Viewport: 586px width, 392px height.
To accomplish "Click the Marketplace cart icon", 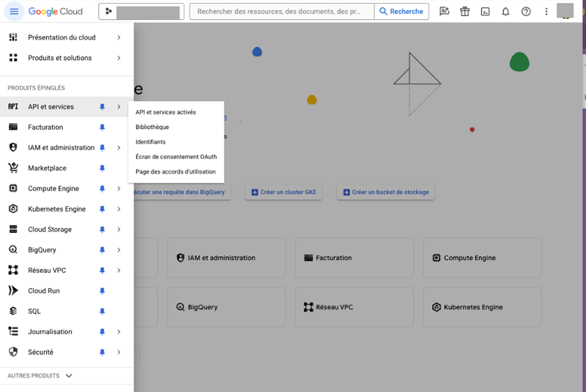I will (13, 169).
